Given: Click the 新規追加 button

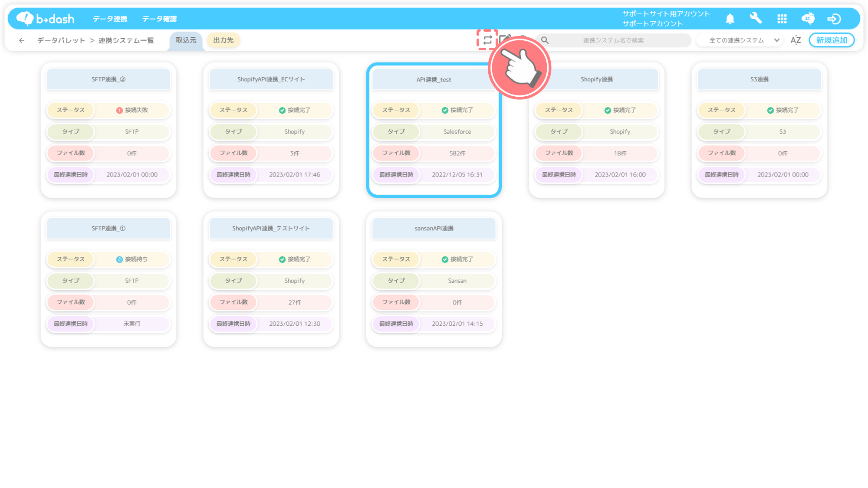Looking at the screenshot, I should 832,40.
